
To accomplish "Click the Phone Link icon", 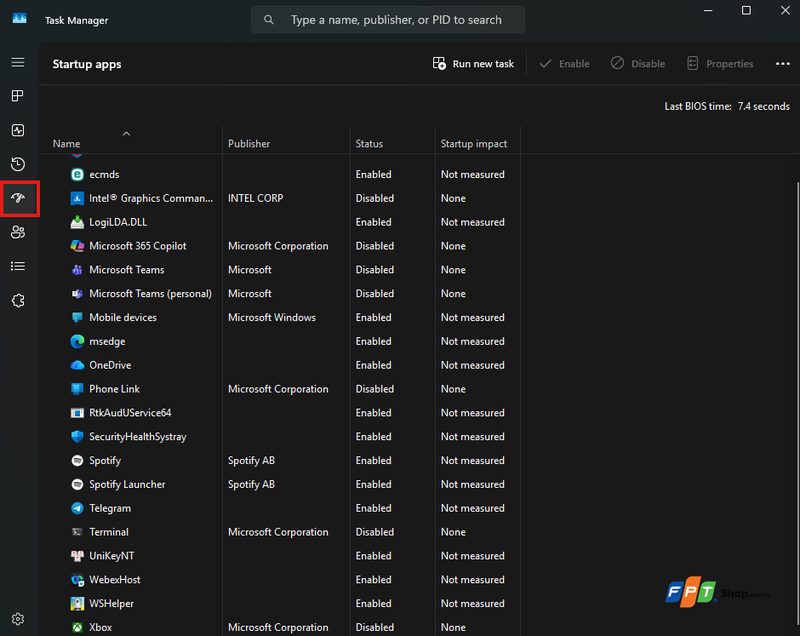I will pos(77,389).
